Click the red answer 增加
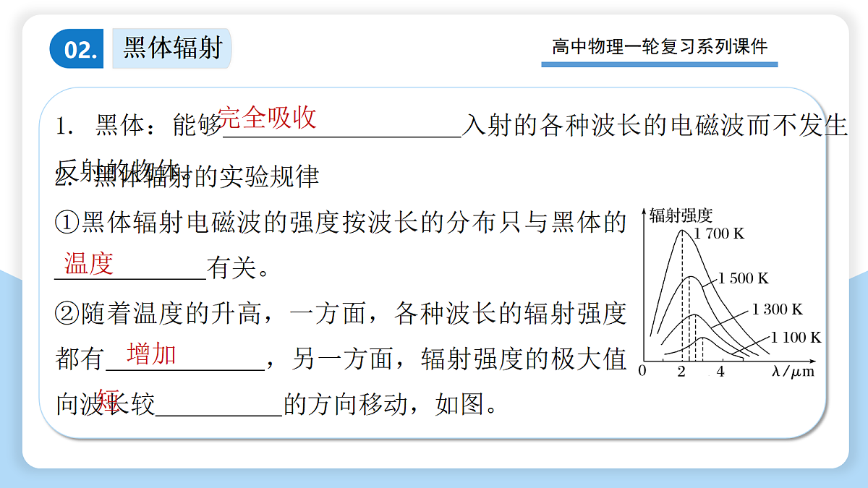The height and width of the screenshot is (488, 868). (151, 354)
